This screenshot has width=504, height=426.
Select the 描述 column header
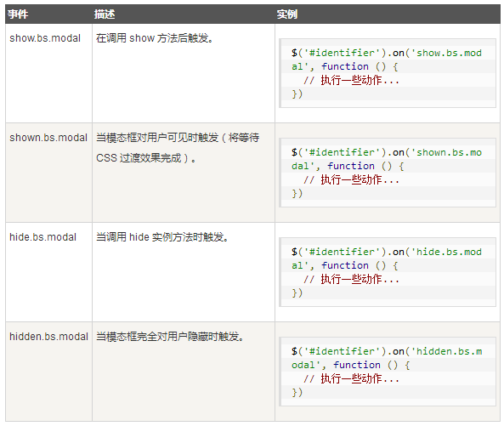coord(184,14)
